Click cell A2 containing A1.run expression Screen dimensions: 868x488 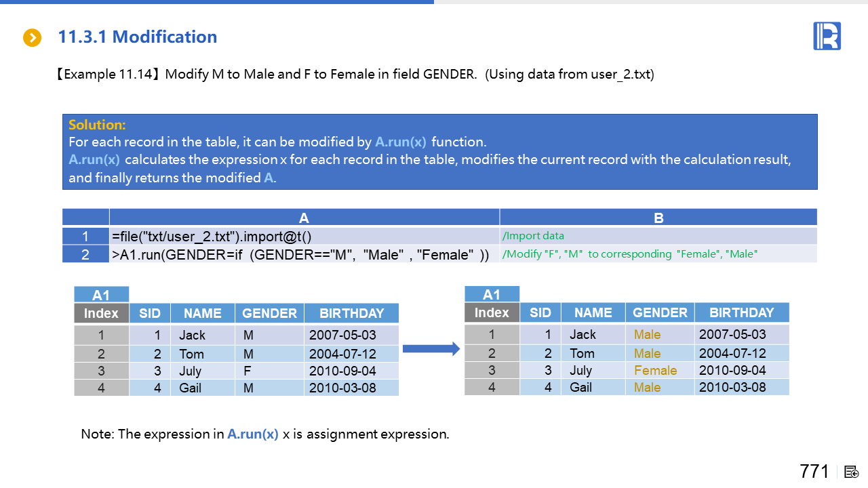[x=304, y=254]
